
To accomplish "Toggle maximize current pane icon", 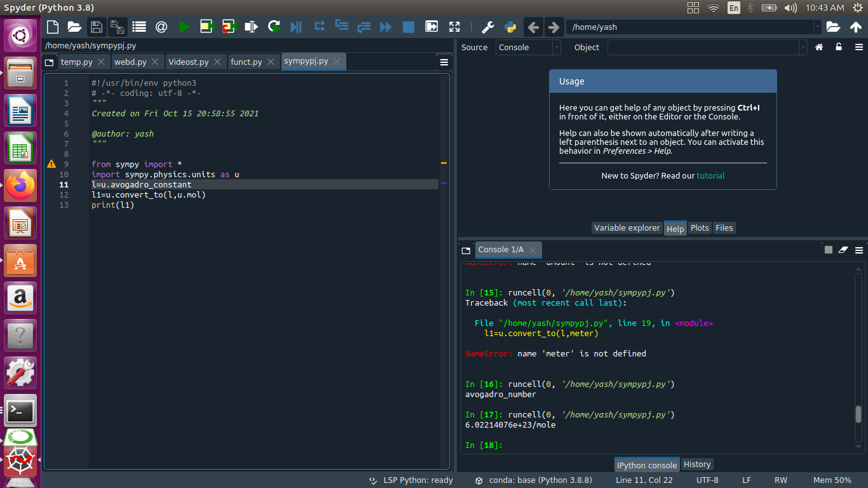I will [x=454, y=27].
